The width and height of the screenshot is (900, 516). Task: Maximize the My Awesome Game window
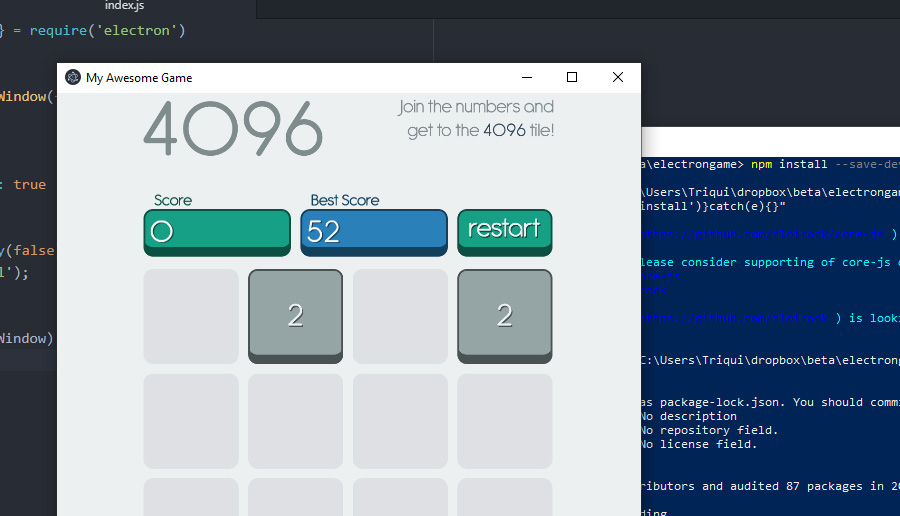(572, 77)
